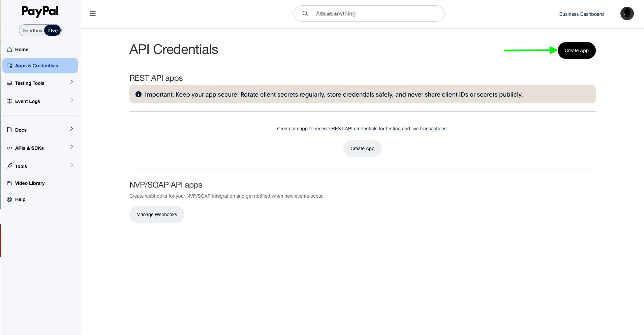Click the API Credentials heading
The height and width of the screenshot is (335, 644).
(174, 49)
